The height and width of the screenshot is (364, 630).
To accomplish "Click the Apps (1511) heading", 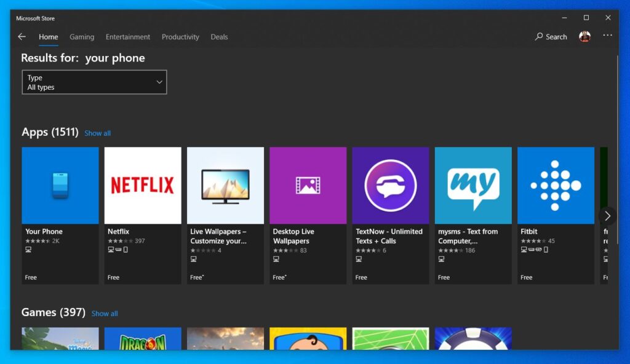I will coord(50,132).
